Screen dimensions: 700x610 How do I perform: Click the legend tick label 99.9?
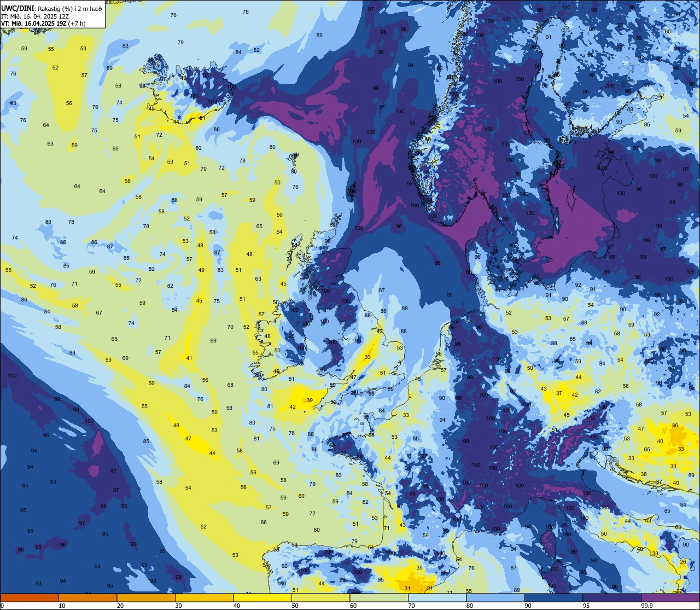pyautogui.click(x=647, y=606)
